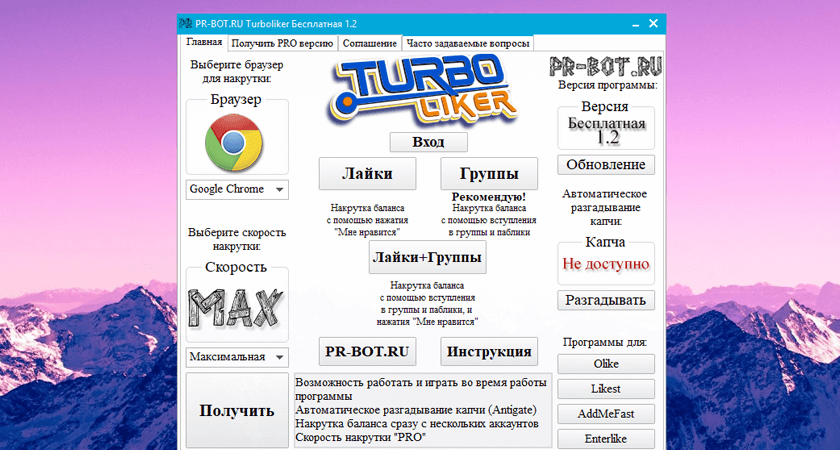Click the Автоматическое разгадывание капчи (Antigate) line
Viewport: 840px width, 450px height.
pos(416,410)
